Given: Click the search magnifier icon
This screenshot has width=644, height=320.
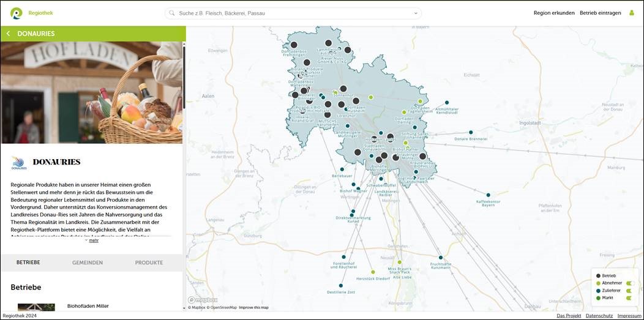Looking at the screenshot, I should (x=172, y=13).
